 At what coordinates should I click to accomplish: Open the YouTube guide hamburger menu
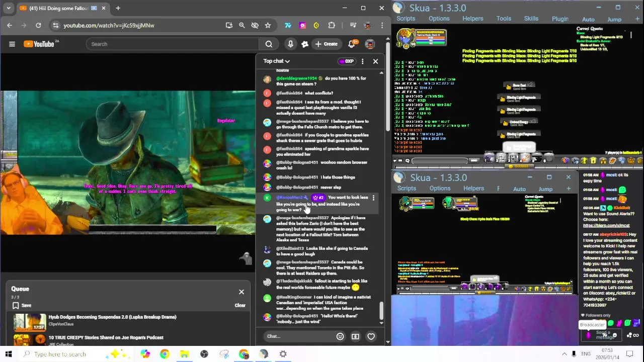(12, 44)
